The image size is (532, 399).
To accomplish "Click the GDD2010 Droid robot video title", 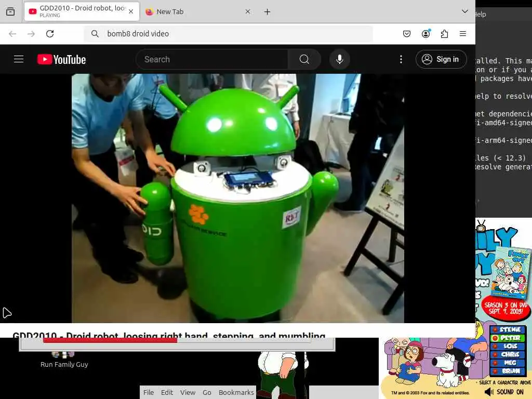I will [x=169, y=335].
